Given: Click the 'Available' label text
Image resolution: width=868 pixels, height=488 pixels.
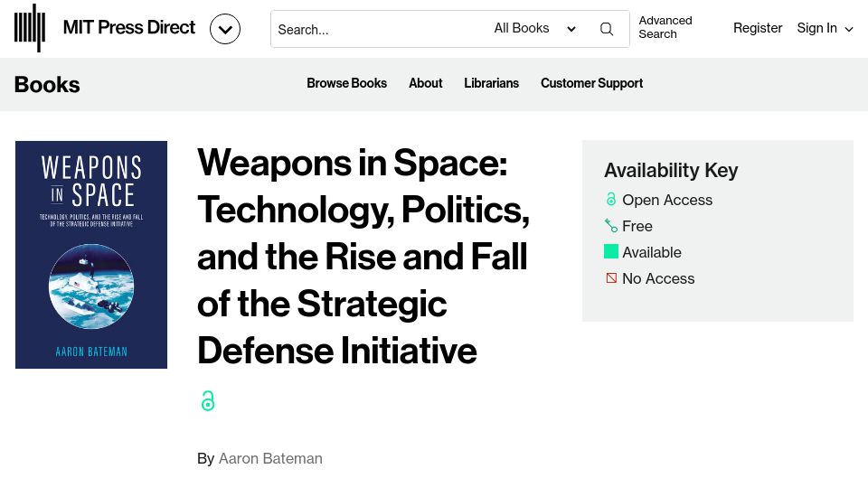Looking at the screenshot, I should [652, 252].
